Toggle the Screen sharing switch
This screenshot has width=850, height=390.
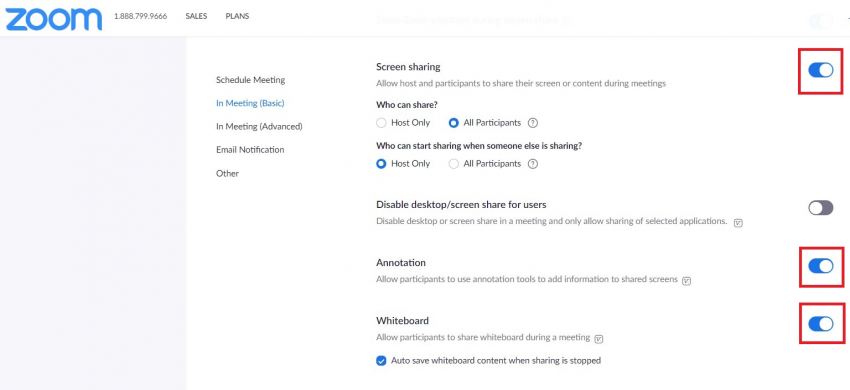[821, 70]
